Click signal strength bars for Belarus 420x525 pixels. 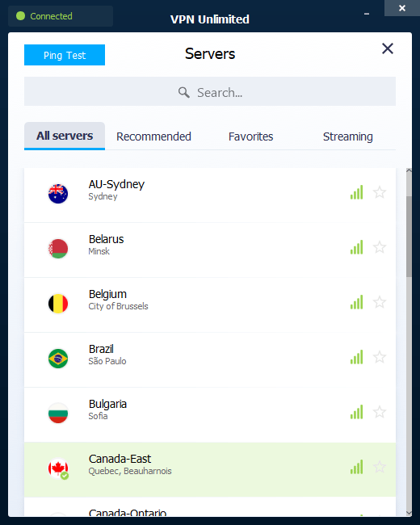(357, 247)
